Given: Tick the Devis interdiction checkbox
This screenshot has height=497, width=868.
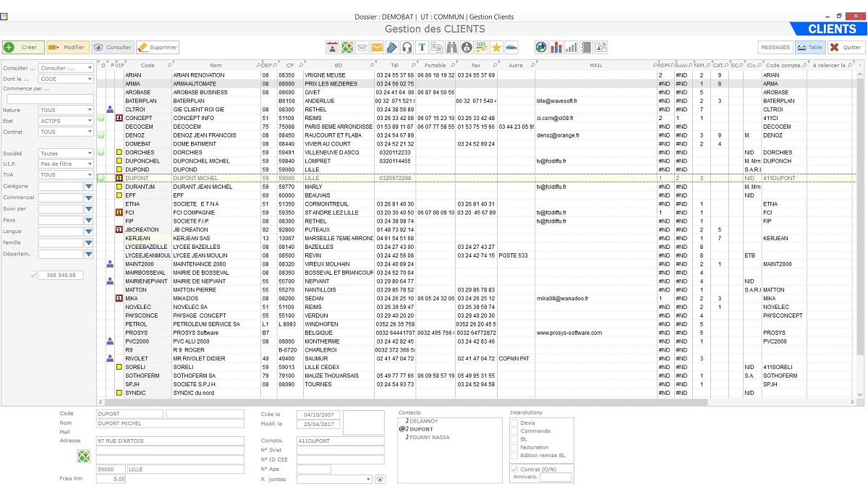Looking at the screenshot, I should (514, 422).
